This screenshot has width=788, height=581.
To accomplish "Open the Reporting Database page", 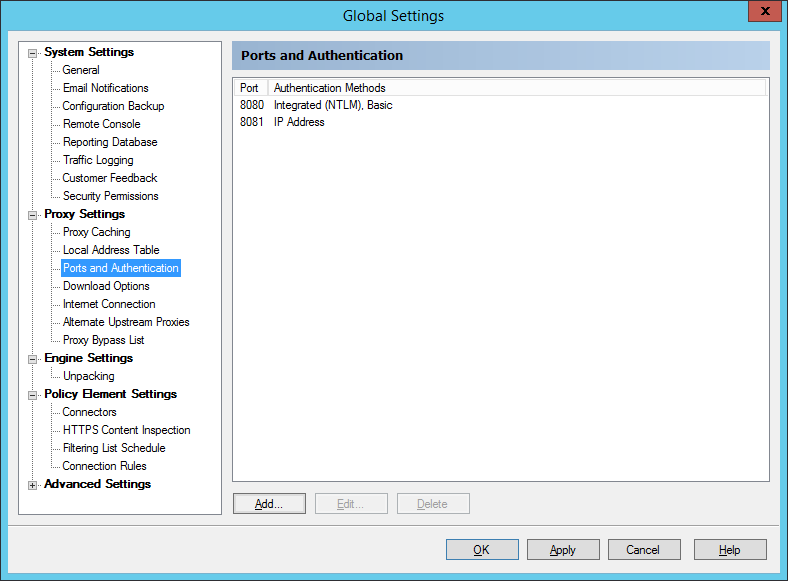I will coord(110,142).
